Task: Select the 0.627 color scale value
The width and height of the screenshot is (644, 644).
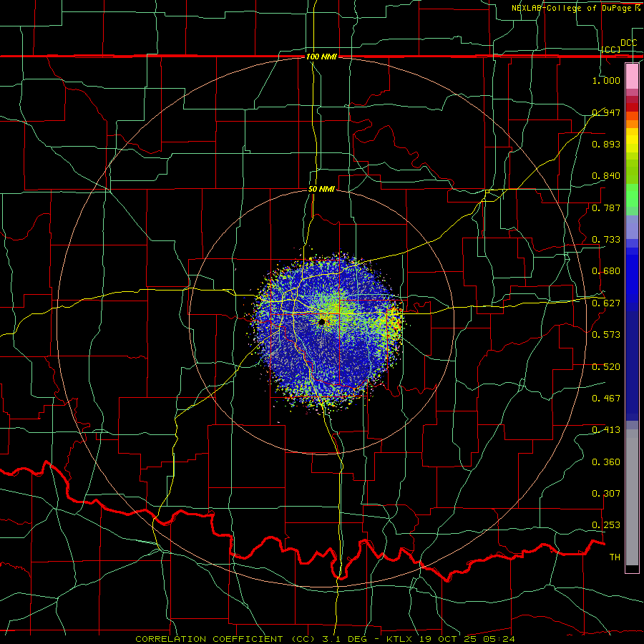Action: 606,303
